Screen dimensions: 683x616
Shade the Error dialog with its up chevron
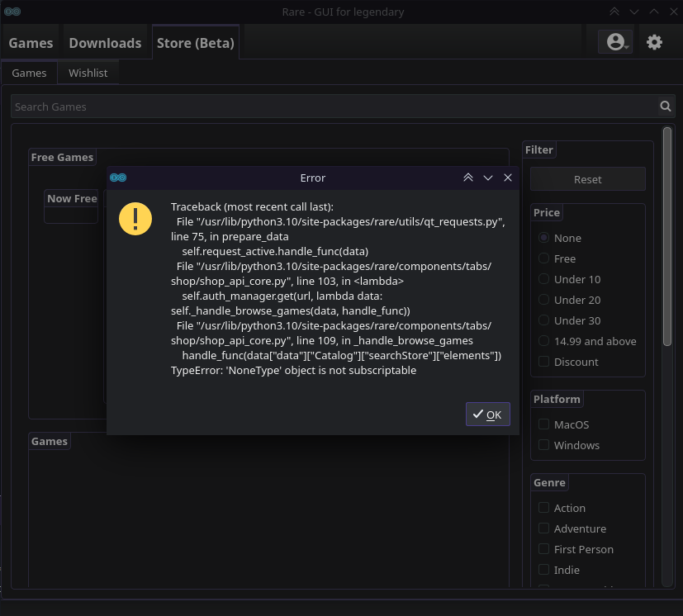pos(468,178)
